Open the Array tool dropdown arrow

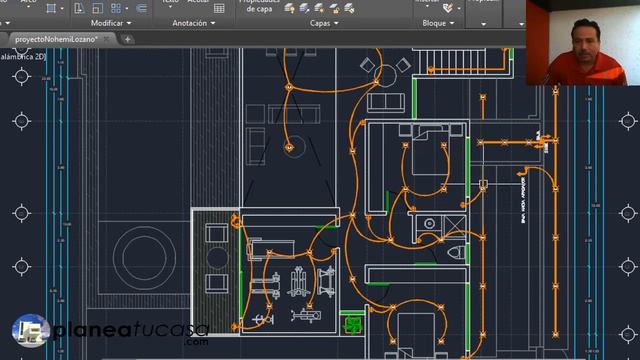coord(127,9)
